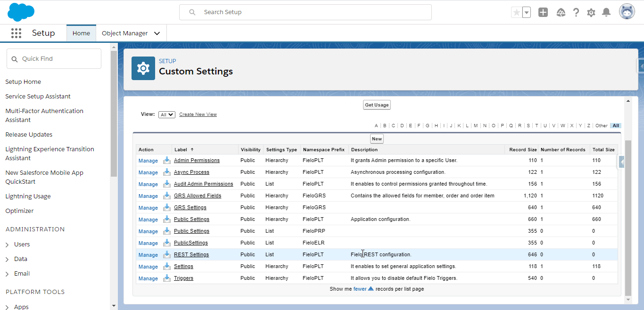
Task: Expand the Email tree section
Action: point(7,274)
